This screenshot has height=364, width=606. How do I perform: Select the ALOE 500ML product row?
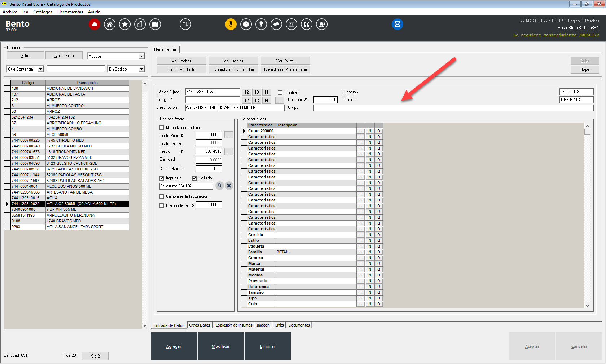point(67,134)
